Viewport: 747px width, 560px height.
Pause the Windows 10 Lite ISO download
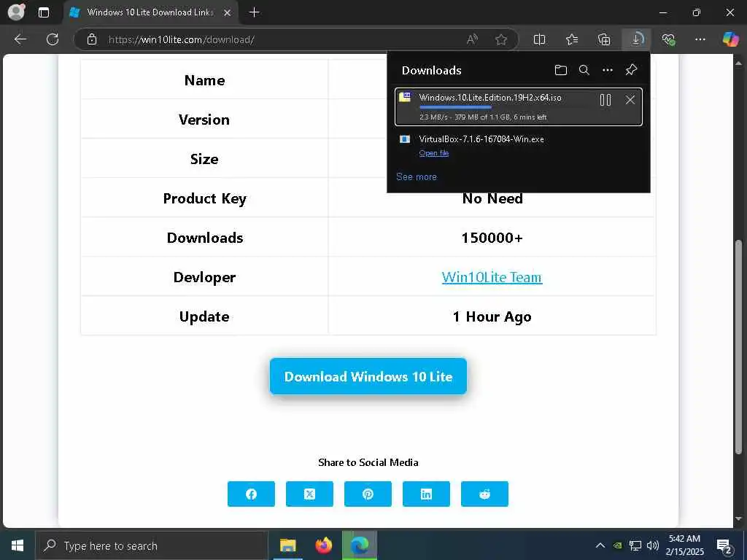tap(605, 100)
